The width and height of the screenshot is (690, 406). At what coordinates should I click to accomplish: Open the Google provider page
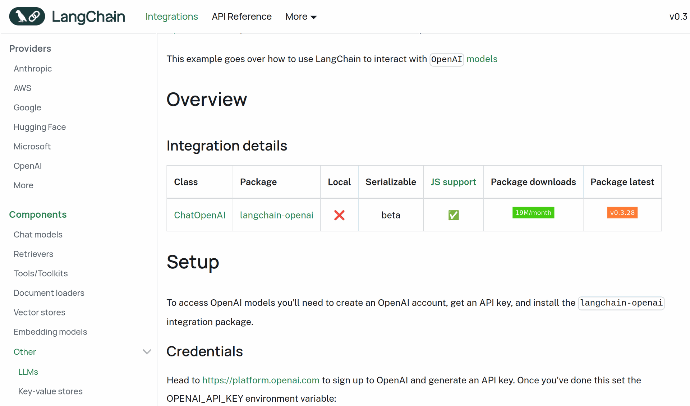tap(27, 107)
